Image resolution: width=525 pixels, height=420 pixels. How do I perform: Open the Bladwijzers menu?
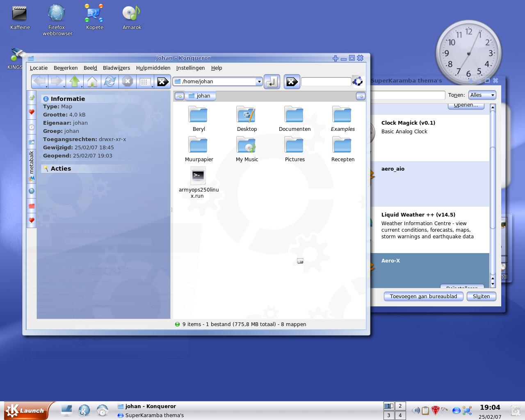[x=116, y=68]
